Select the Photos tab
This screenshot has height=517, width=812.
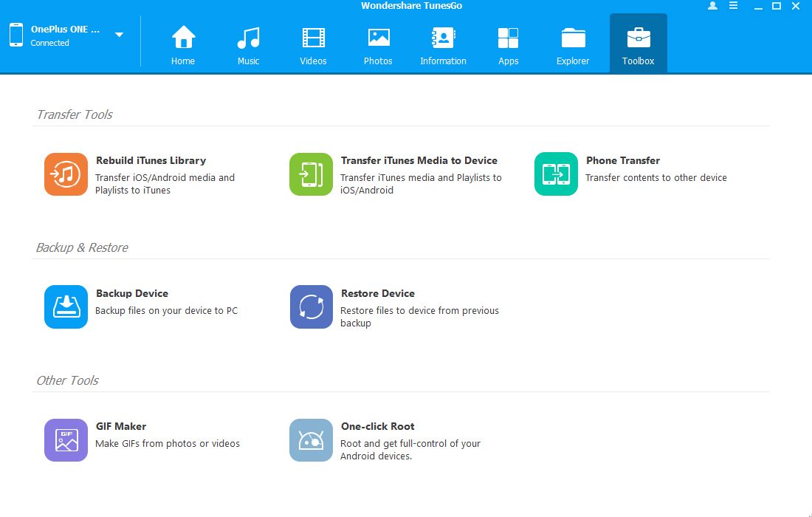[378, 45]
